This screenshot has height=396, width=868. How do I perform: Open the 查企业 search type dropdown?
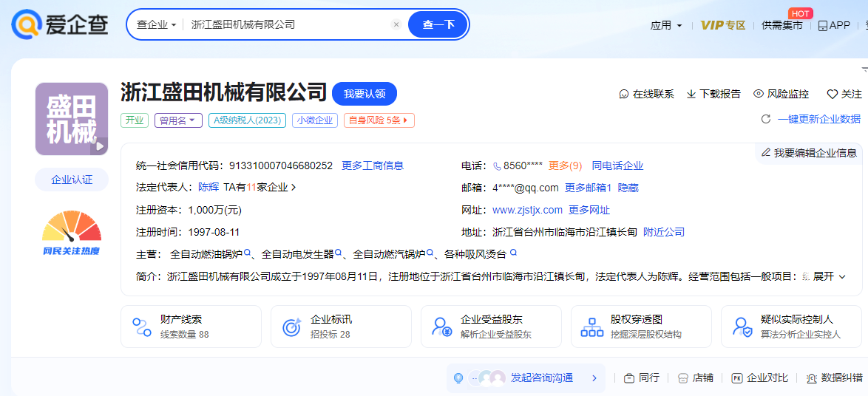tap(156, 25)
